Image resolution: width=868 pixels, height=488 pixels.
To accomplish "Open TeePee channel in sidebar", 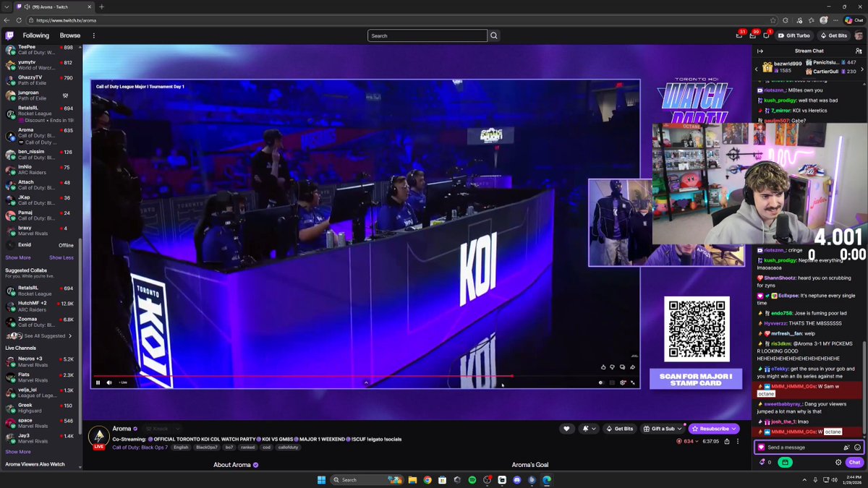I will click(x=40, y=50).
